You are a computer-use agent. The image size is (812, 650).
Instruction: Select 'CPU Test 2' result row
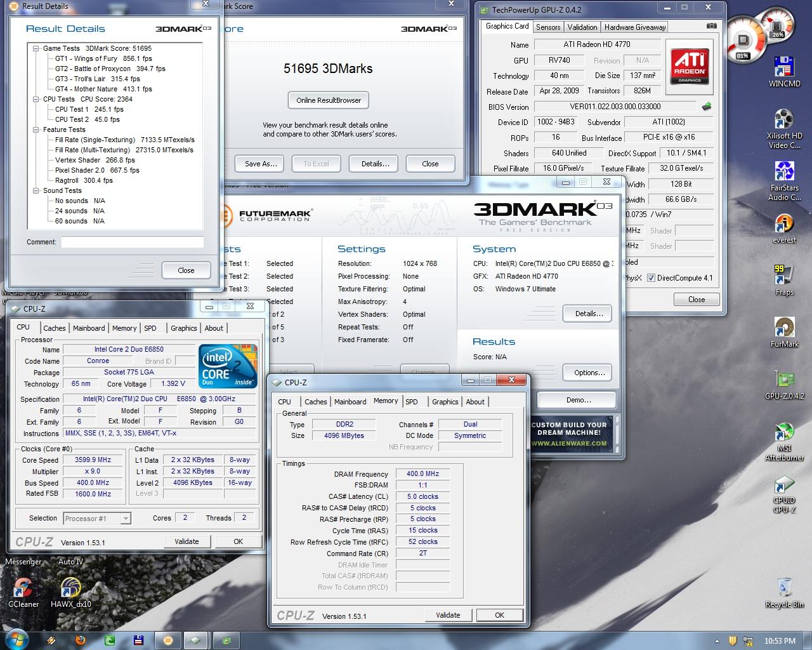coord(87,119)
